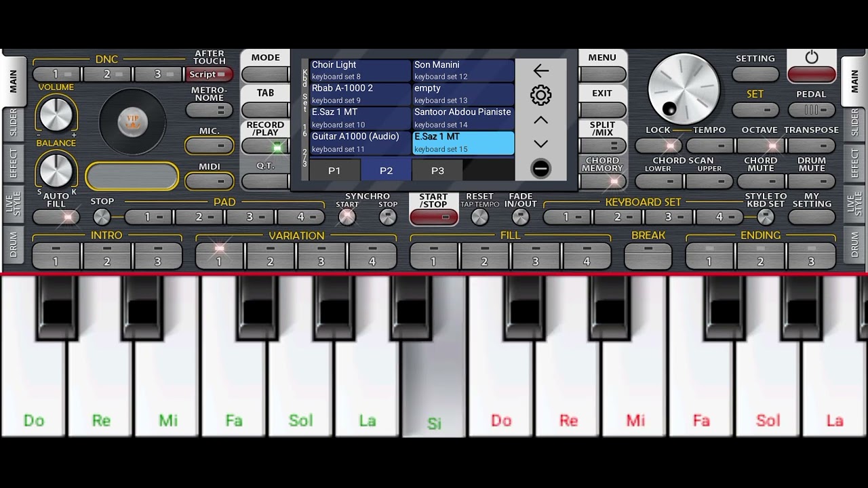
Task: Select Son Manini keyboard set 12
Action: 463,70
